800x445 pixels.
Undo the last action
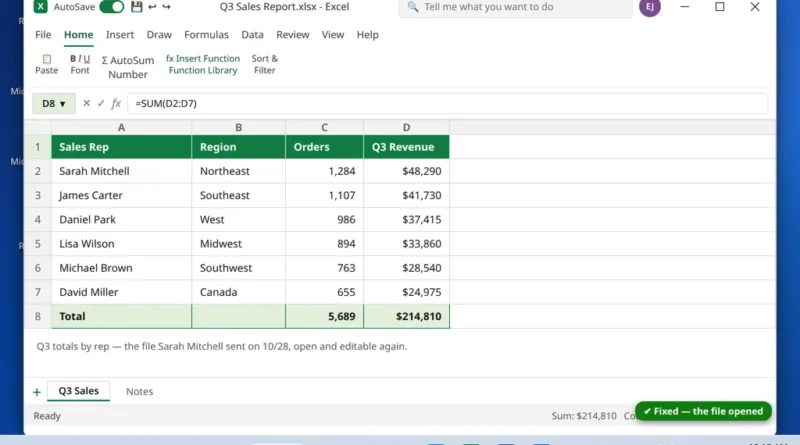(152, 7)
